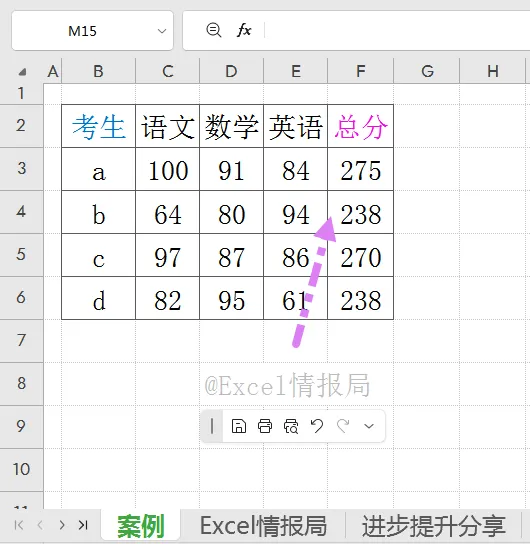Click the Select All corner triangle
This screenshot has width=530, height=544.
(x=23, y=72)
